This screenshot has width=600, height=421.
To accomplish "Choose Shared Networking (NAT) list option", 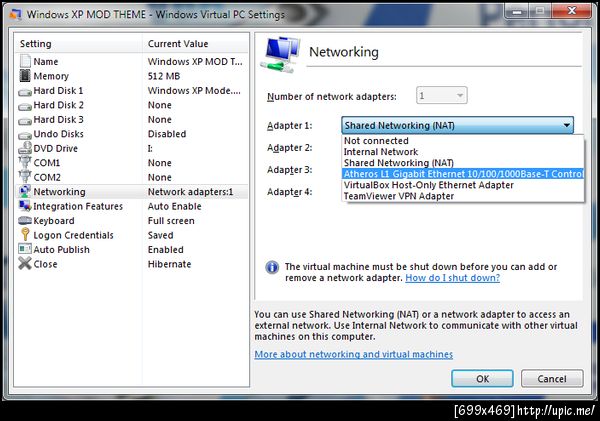I will [463, 163].
